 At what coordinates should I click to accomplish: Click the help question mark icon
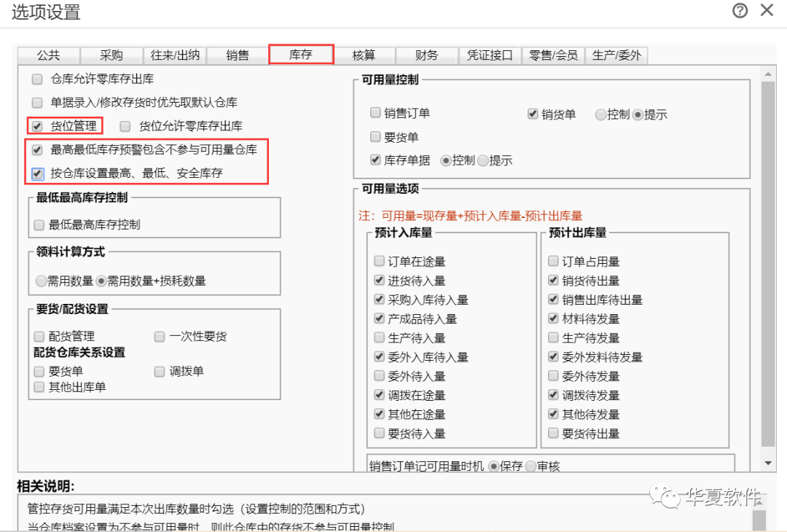(x=740, y=10)
